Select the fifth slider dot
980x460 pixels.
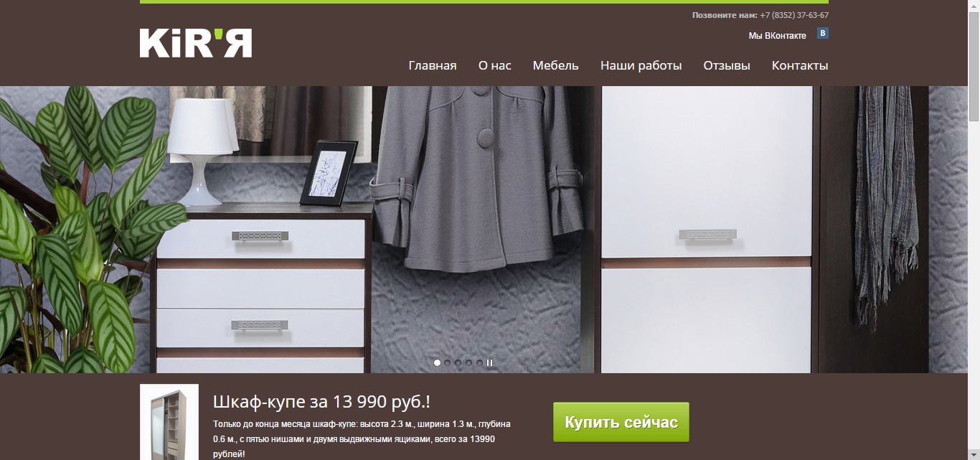[479, 363]
